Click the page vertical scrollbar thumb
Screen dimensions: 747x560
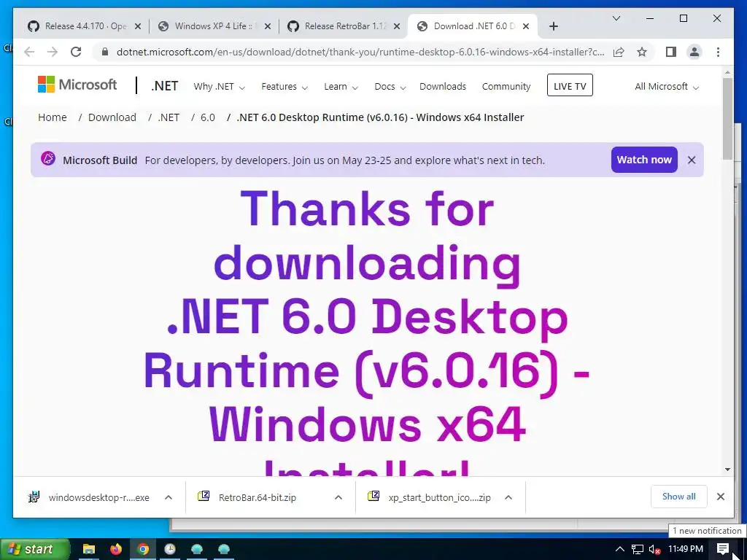pos(727,119)
